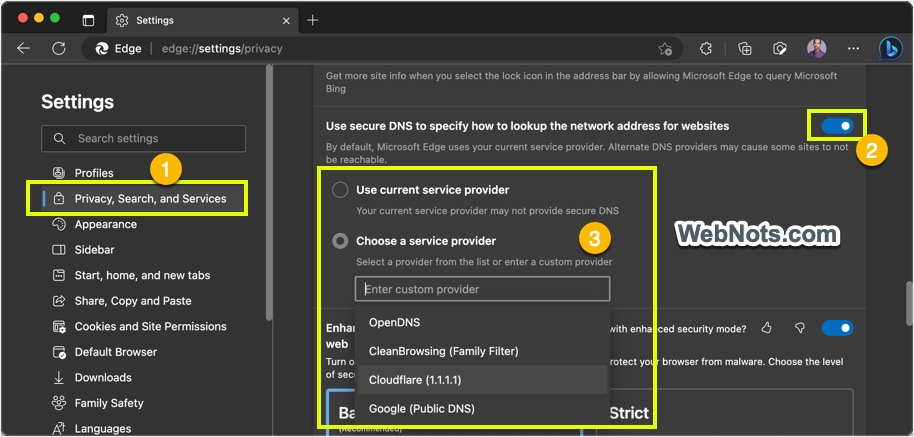Click the Enter custom provider field

point(482,289)
